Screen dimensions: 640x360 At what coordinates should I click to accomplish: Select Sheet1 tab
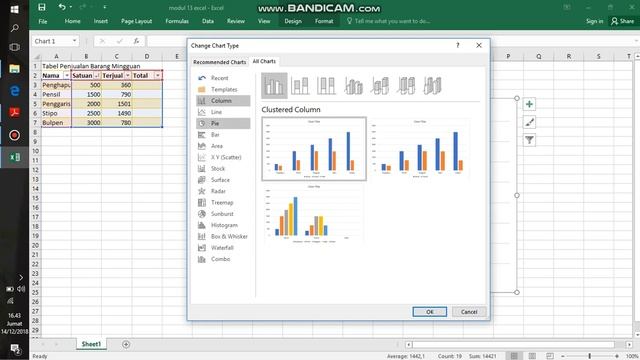tap(91, 344)
